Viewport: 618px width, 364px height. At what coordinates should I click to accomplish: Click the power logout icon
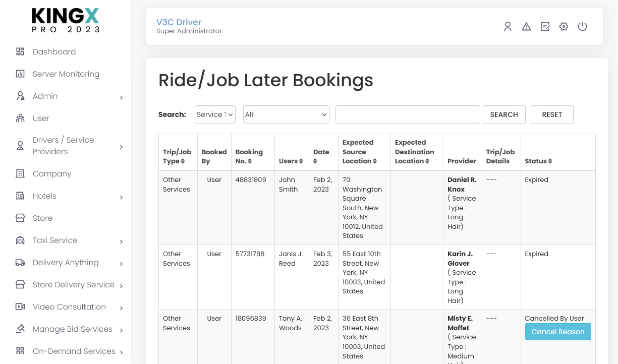pos(582,27)
